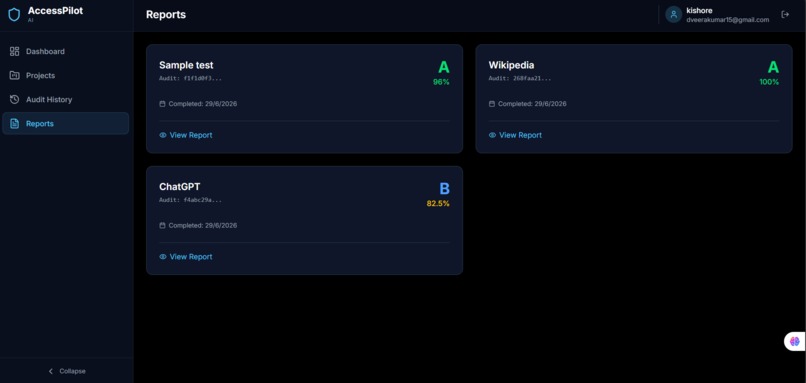
Task: Open Audit History from sidebar
Action: (65, 99)
